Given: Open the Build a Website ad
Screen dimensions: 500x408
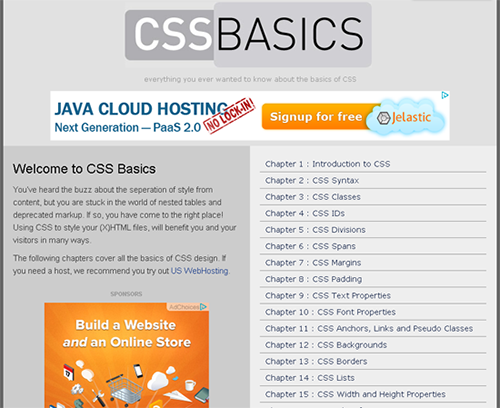Looking at the screenshot, I should [x=127, y=355].
